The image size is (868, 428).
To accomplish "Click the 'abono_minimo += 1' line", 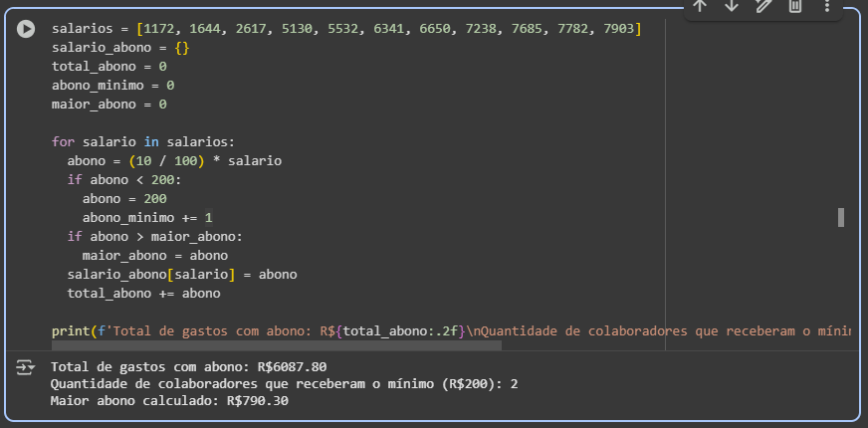I will (x=147, y=218).
